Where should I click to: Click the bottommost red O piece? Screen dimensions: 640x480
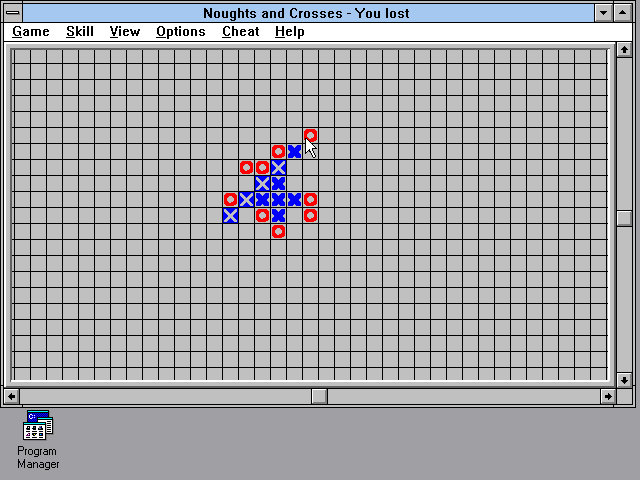(x=278, y=232)
